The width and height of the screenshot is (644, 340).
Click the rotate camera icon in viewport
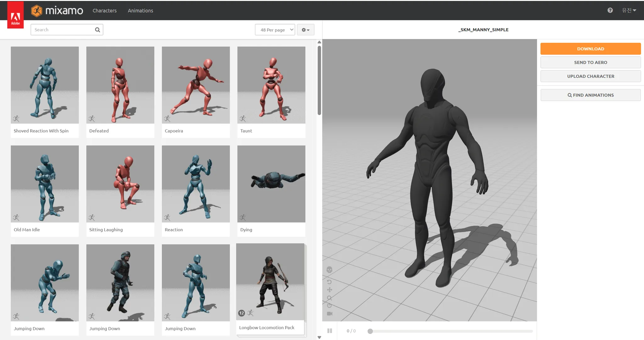(329, 282)
